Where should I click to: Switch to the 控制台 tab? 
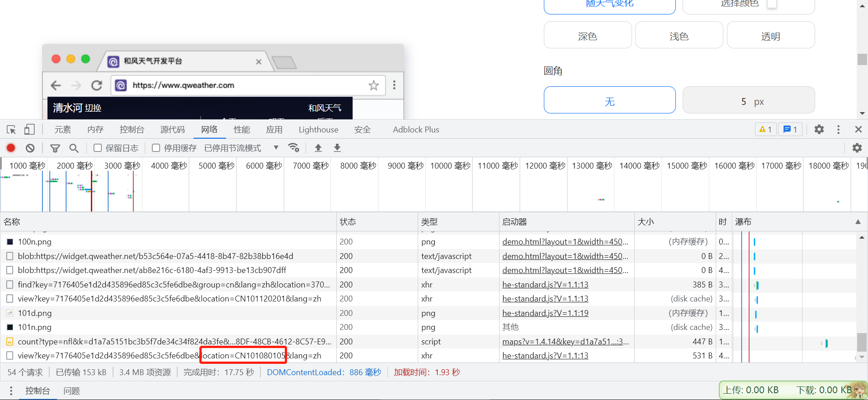[x=132, y=130]
